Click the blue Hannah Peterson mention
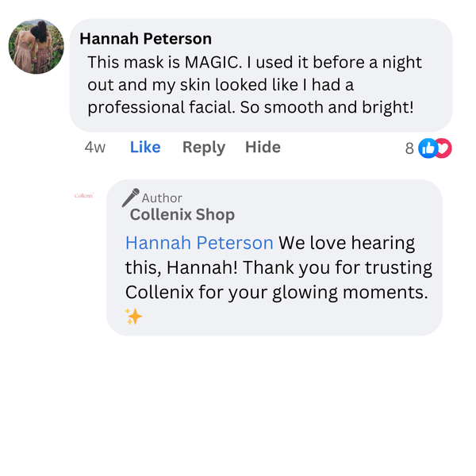The width and height of the screenshot is (476, 476). click(x=199, y=243)
